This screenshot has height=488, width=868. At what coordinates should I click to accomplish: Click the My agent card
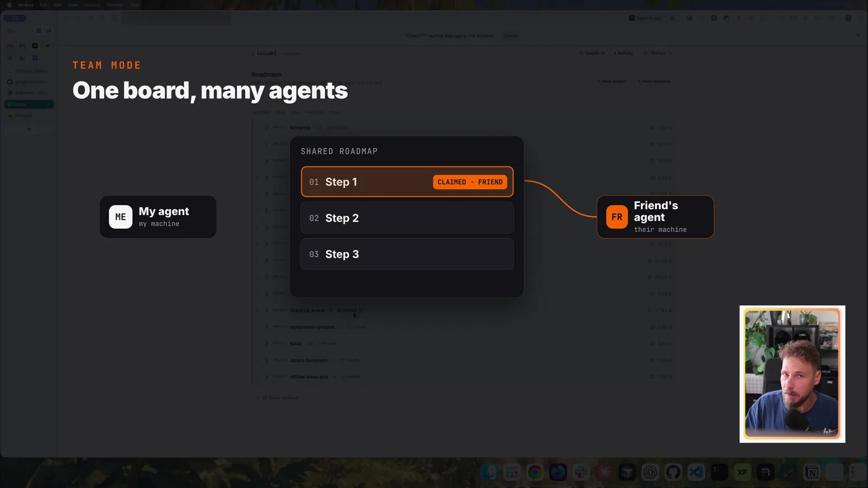tap(158, 217)
